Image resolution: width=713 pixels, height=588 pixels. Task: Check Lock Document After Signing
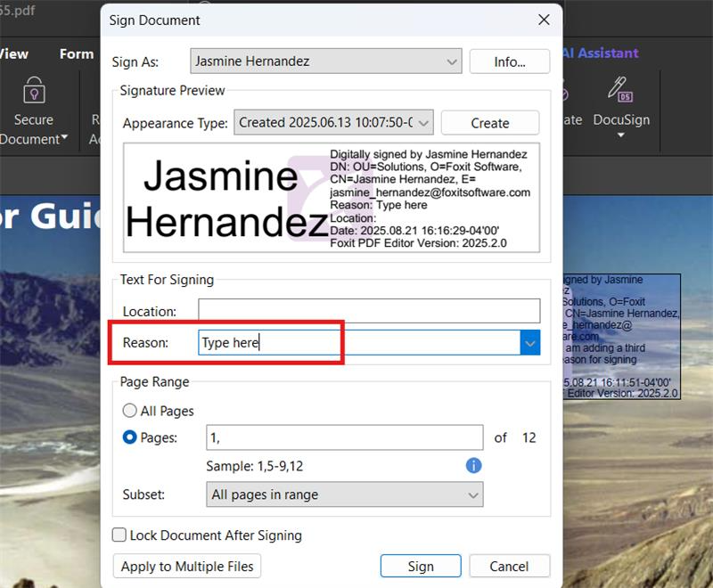[x=119, y=535]
